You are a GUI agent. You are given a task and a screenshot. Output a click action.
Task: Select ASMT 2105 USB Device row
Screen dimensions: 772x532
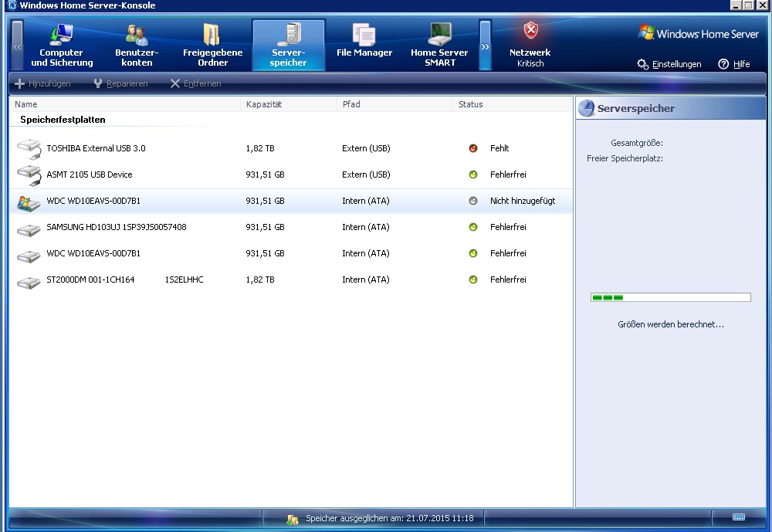click(290, 175)
